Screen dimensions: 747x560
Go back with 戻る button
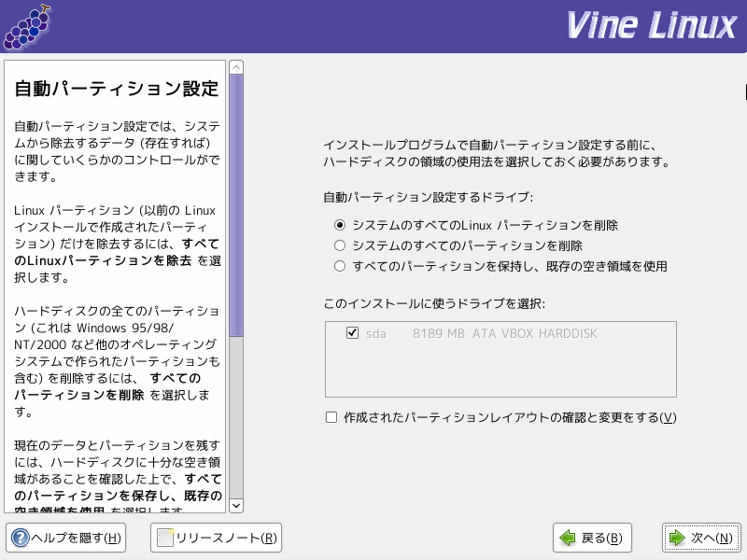pyautogui.click(x=592, y=538)
